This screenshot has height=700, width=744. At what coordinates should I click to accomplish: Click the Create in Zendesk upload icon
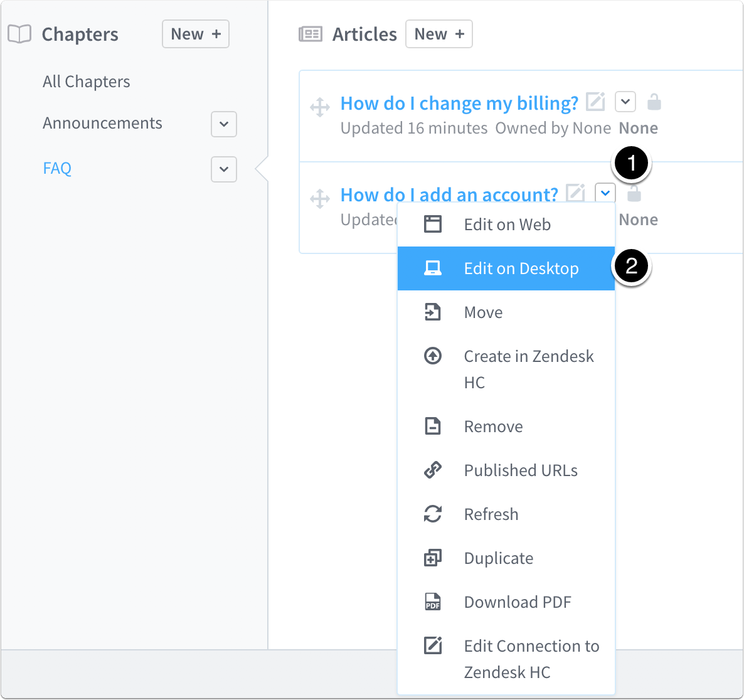(433, 356)
